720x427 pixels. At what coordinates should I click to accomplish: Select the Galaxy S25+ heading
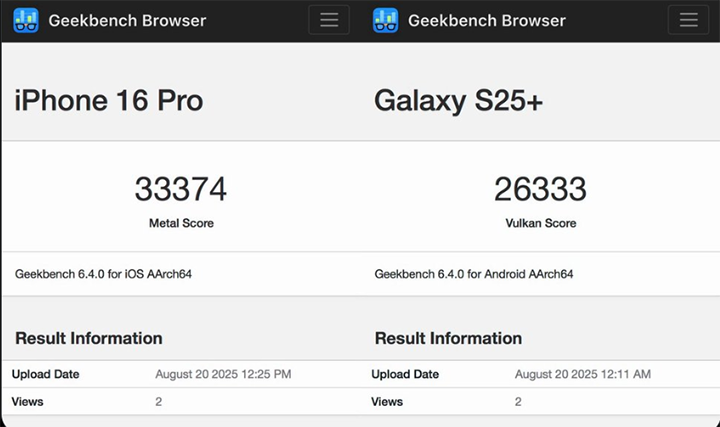[458, 101]
